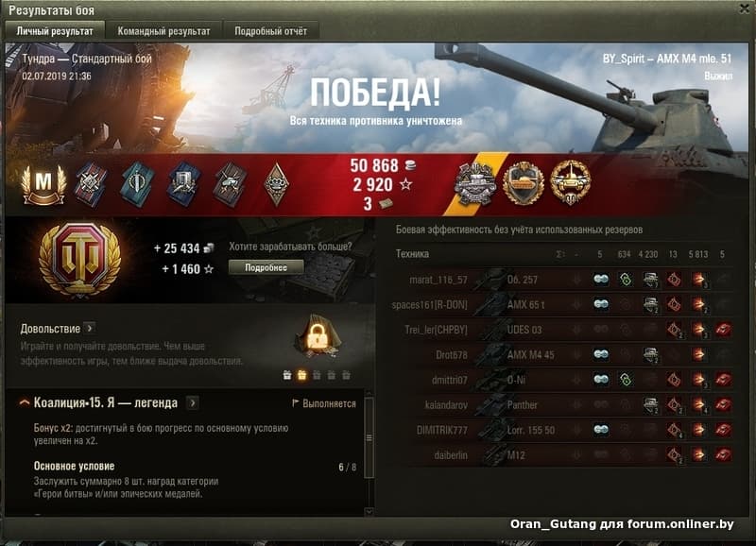Click the Mastery badge M icon
Screen dimensions: 756x546
[x=43, y=184]
